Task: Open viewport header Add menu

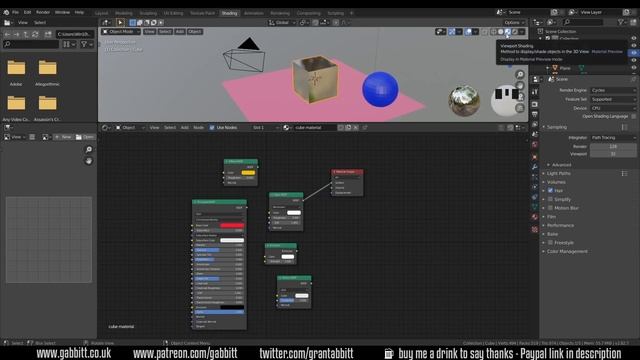Action: [180, 31]
